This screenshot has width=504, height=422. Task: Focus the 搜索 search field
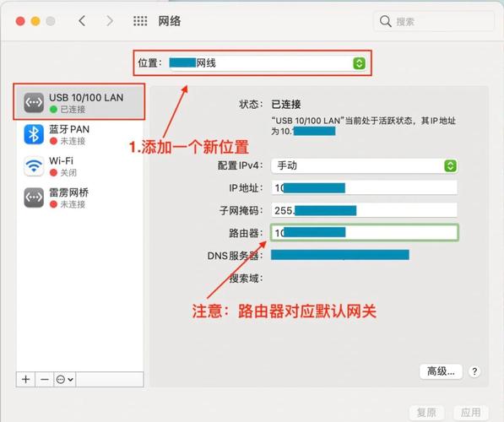point(434,22)
